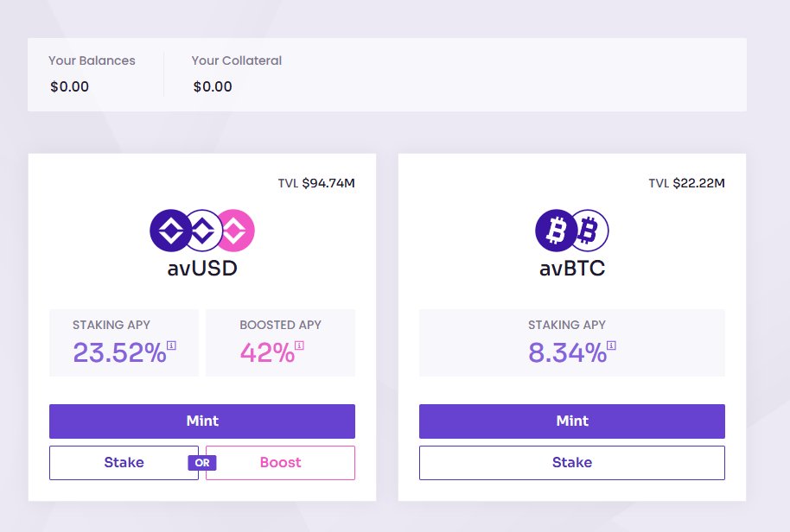Select the Your Balances $0.00 amount
Viewport: 790px width, 532px height.
[69, 86]
